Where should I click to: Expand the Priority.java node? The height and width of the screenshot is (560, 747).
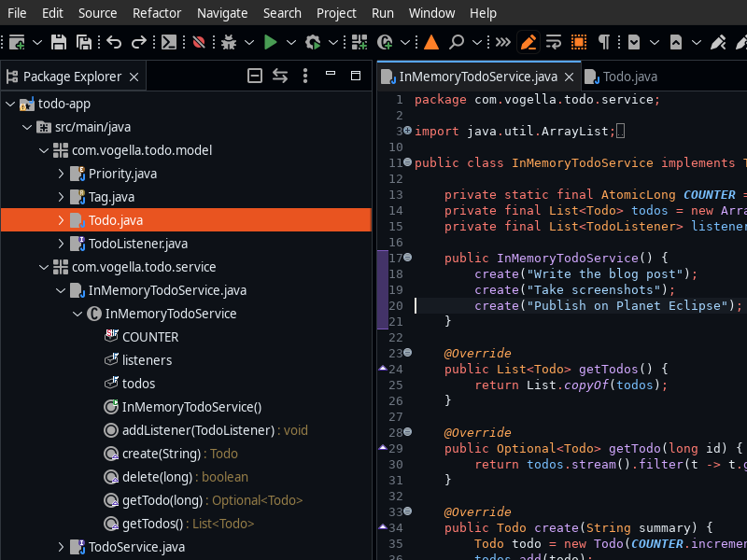[61, 174]
